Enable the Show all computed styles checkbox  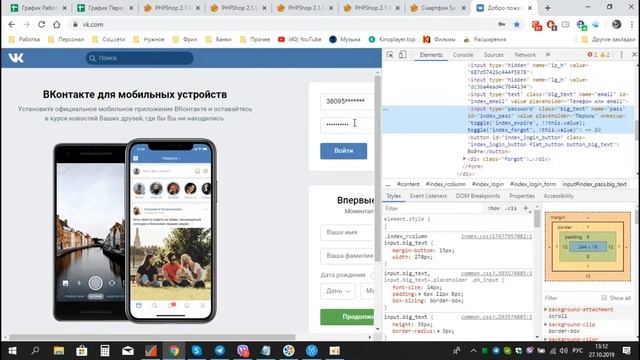click(604, 298)
